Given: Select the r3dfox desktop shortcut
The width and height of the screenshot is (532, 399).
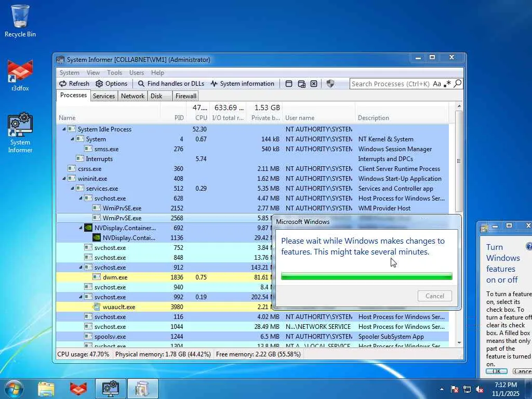Looking at the screenshot, I should 20,75.
